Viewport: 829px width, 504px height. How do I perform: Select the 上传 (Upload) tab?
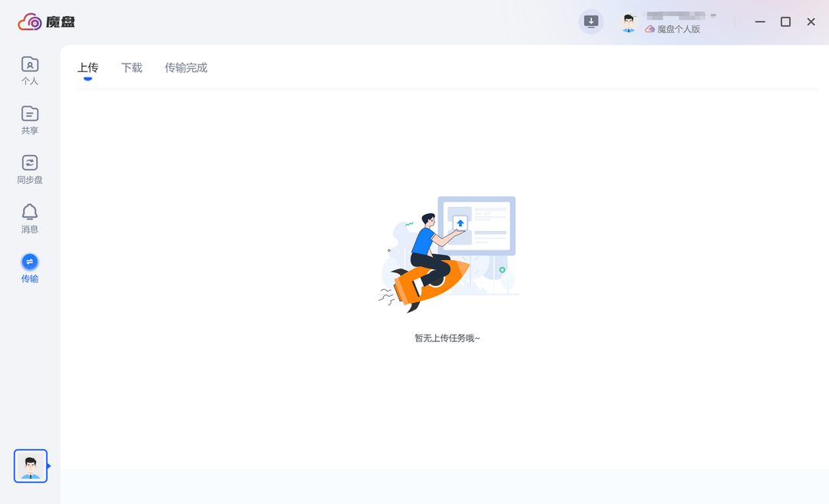point(88,68)
